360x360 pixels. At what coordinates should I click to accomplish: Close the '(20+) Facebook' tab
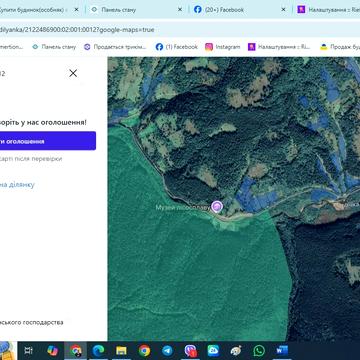[283, 10]
